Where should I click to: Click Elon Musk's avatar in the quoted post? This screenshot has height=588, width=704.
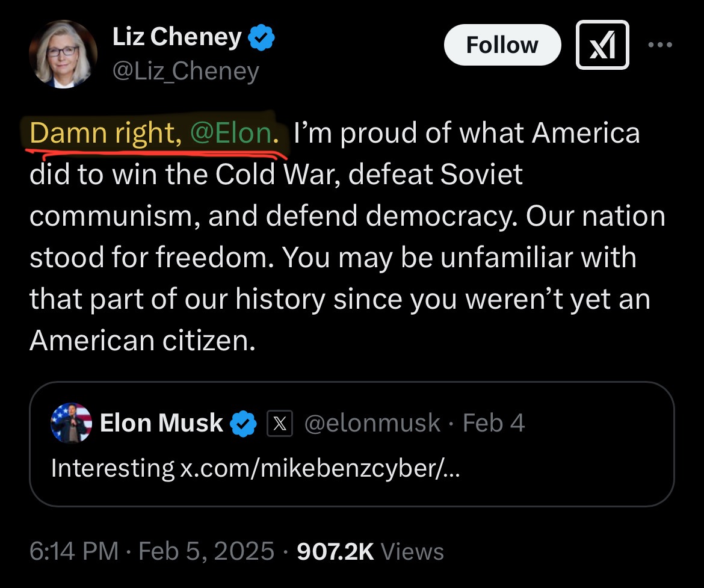[x=72, y=422]
